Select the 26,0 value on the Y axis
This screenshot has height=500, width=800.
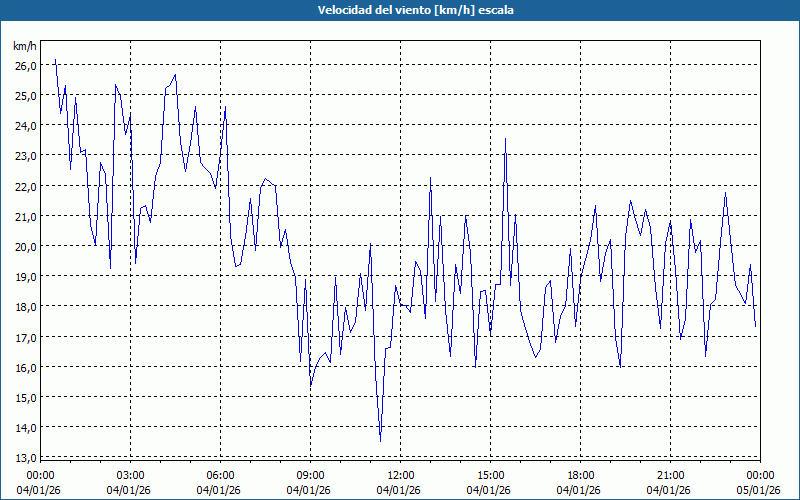tap(25, 65)
